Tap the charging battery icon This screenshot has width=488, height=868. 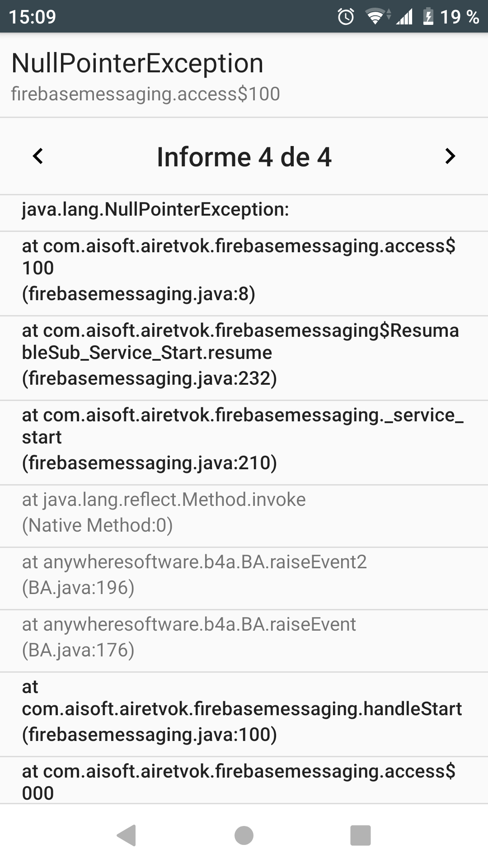tap(427, 17)
